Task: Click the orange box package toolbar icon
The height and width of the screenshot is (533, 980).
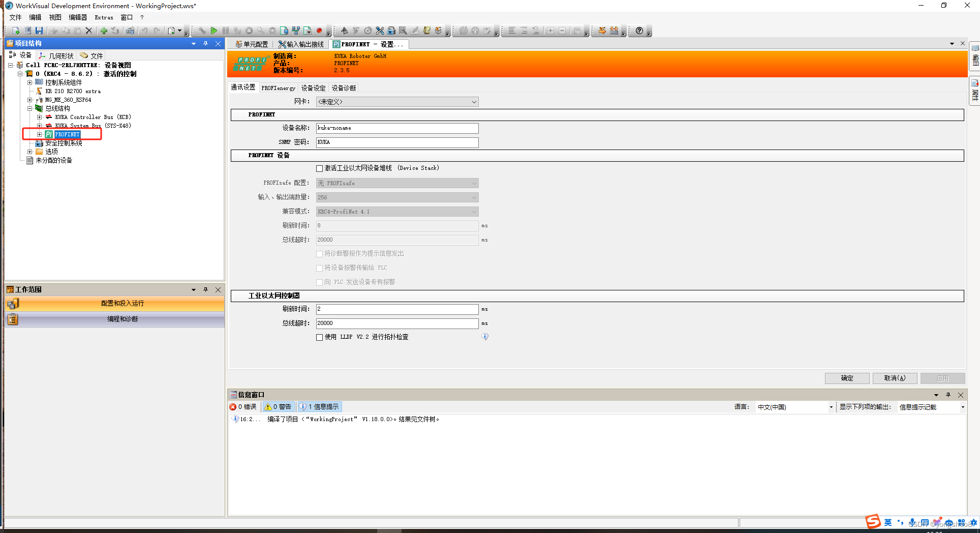Action: point(438,31)
